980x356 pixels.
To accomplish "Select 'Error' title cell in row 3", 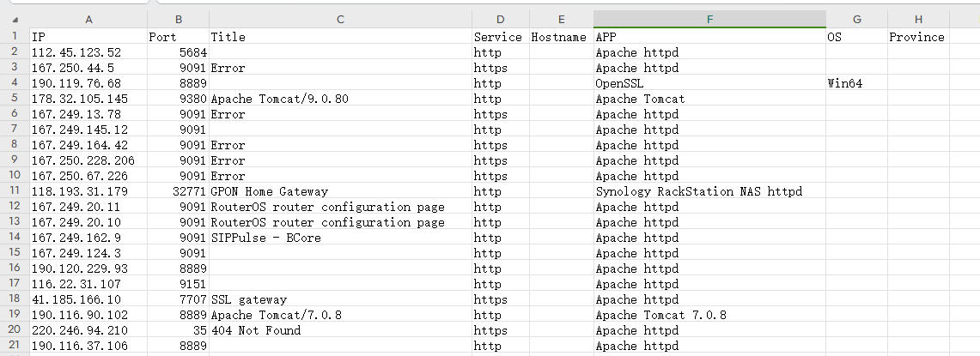I will [x=340, y=68].
